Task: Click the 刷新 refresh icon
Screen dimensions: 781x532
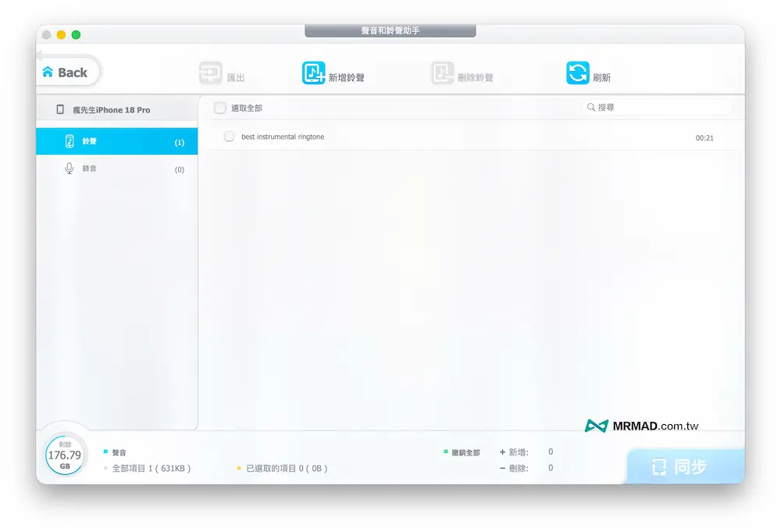Action: tap(578, 73)
